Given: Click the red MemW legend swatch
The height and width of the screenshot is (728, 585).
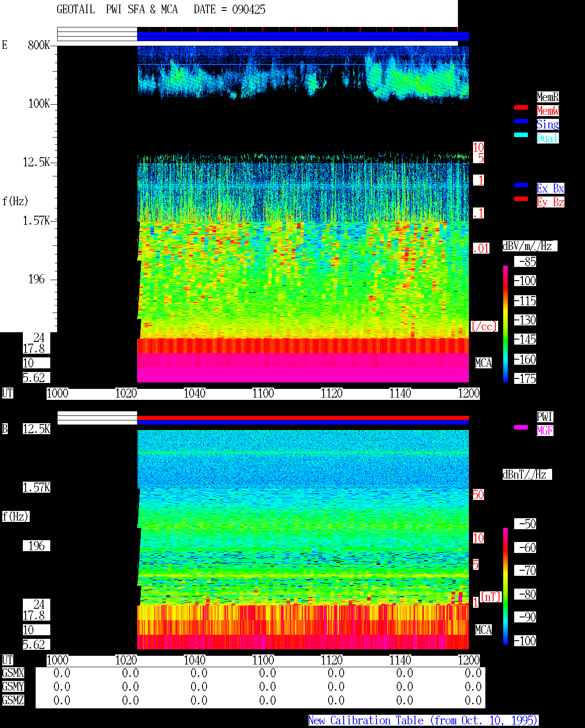Looking at the screenshot, I should click(521, 107).
